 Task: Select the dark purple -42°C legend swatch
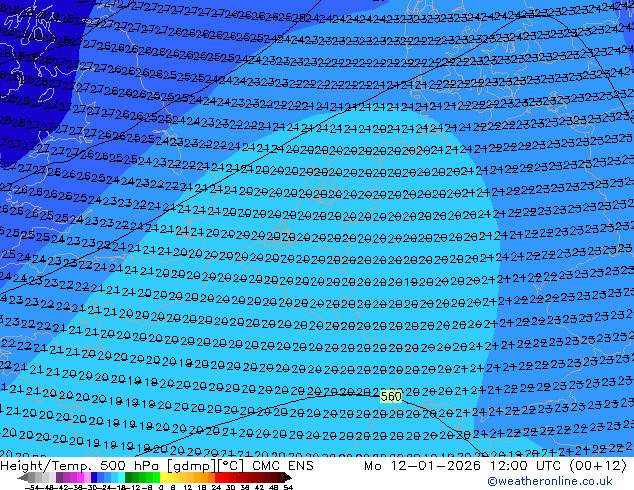click(x=59, y=477)
